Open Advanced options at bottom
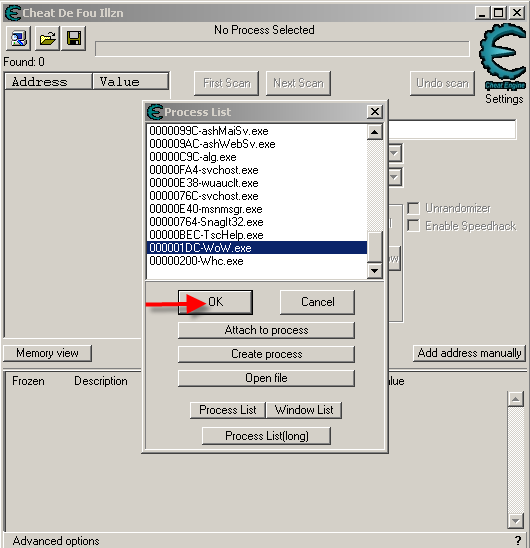Screen dimensions: 530x548 56,541
